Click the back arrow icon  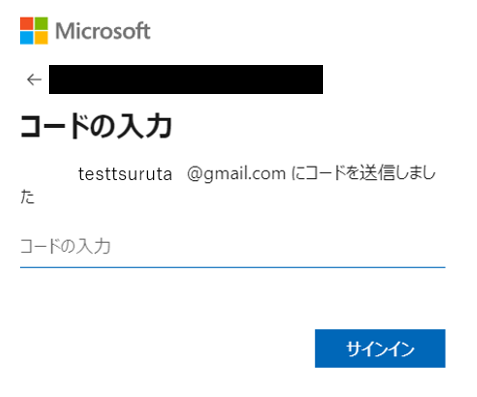pos(34,80)
